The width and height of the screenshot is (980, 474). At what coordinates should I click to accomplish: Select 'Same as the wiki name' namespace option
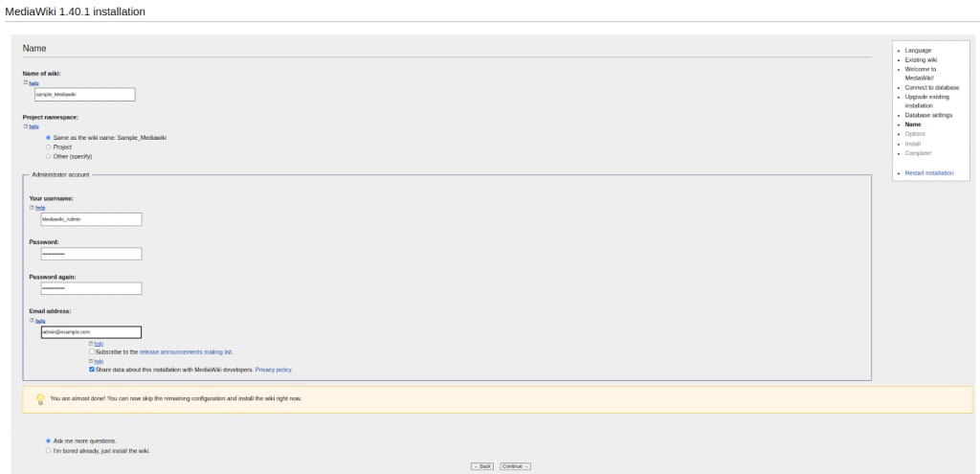click(48, 137)
